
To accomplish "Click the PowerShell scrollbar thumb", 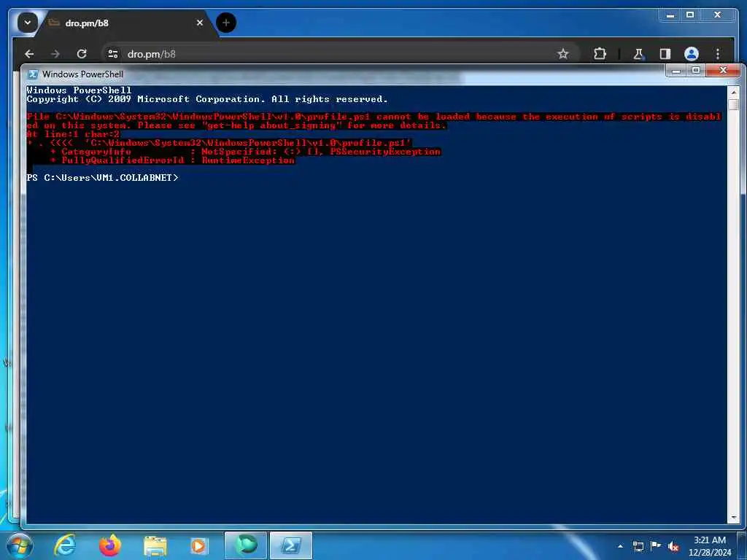I will pyautogui.click(x=734, y=104).
